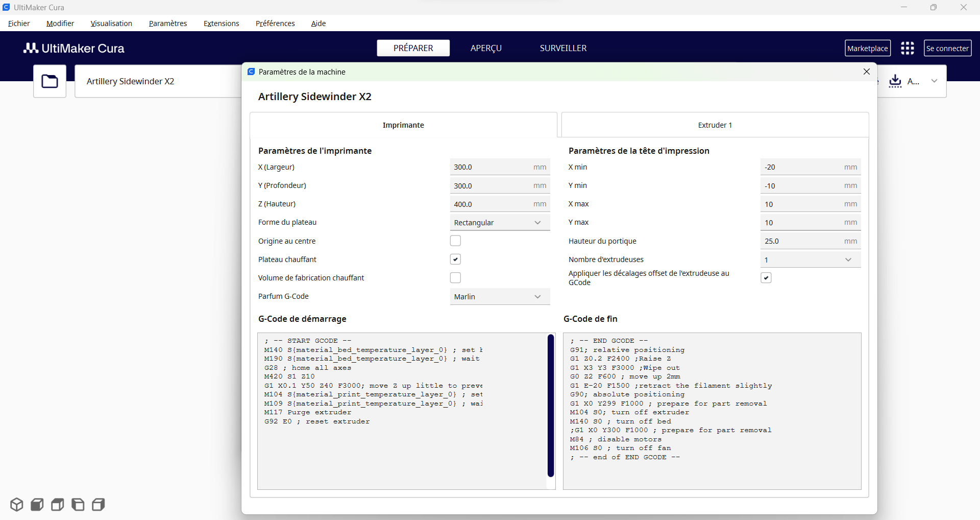Screen dimensions: 980x520
Task: Click the Se connecter button
Action: (948, 48)
